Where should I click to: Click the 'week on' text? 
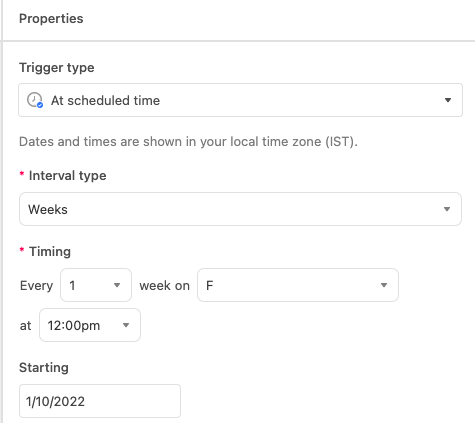tap(164, 286)
